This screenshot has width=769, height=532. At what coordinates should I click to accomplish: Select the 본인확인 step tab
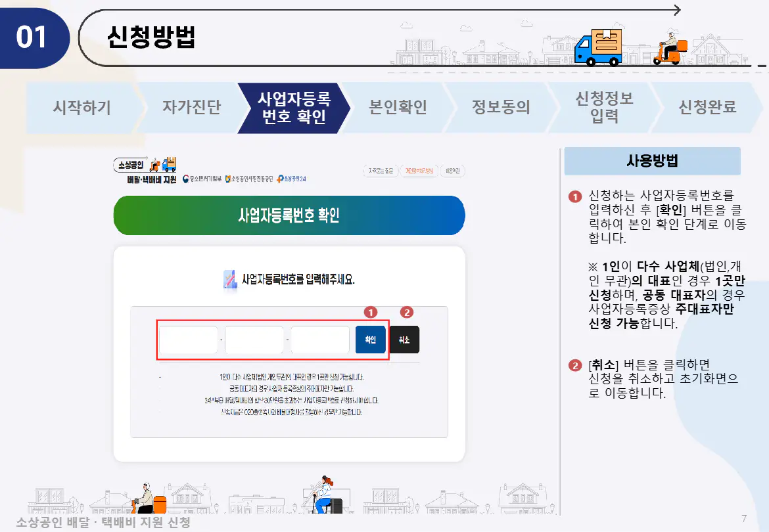398,108
